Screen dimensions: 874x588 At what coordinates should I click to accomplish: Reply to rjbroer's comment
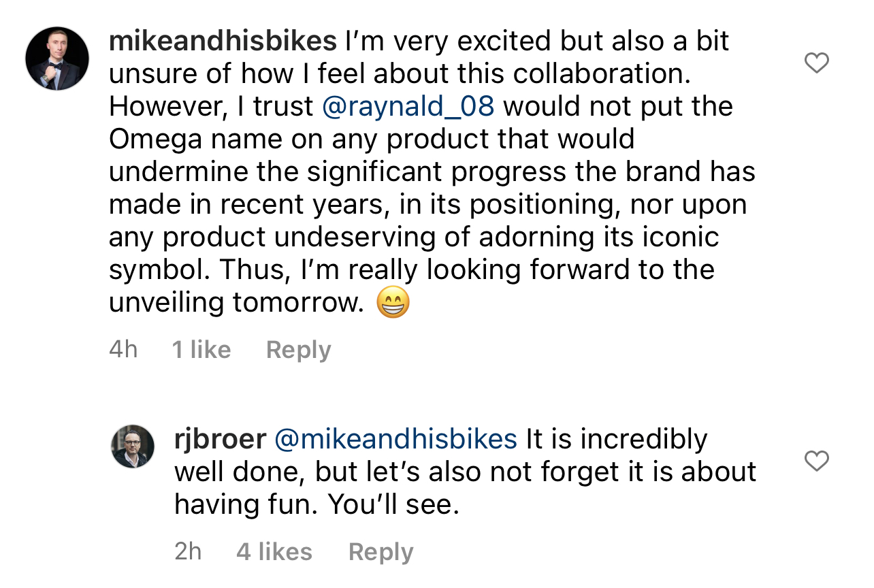381,552
